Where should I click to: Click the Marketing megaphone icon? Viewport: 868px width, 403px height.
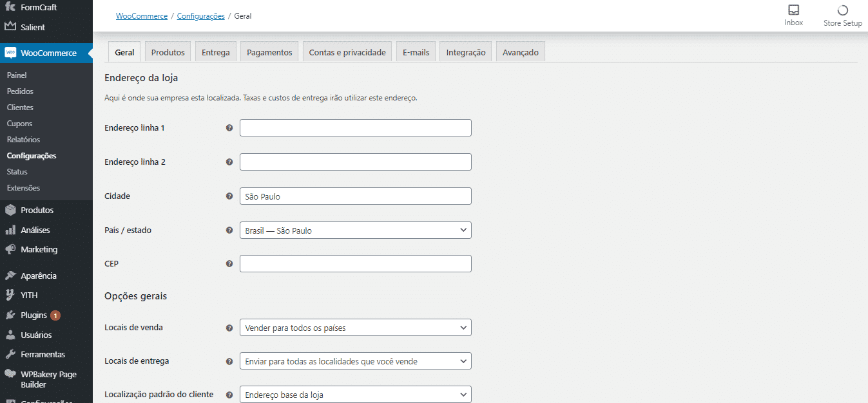click(10, 249)
